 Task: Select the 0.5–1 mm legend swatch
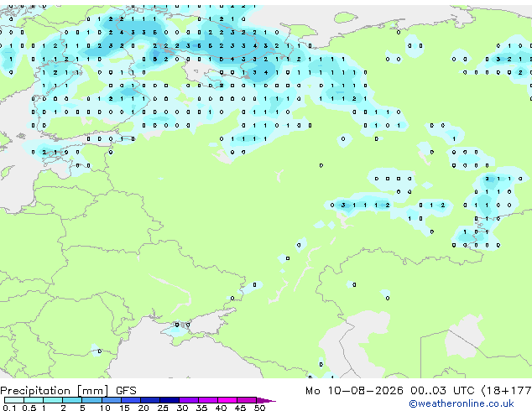tap(34, 400)
